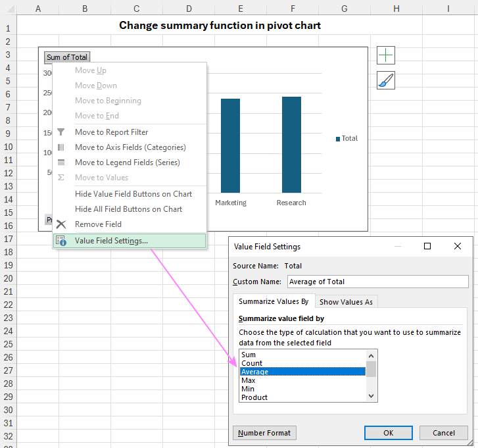The height and width of the screenshot is (448, 478).
Task: Click Value Field Settings info icon
Action: coord(61,241)
